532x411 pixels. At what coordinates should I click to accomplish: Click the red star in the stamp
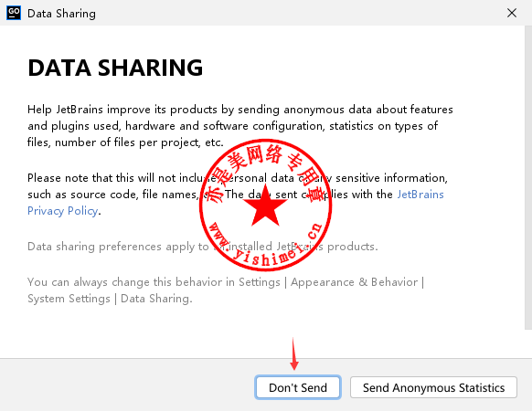(265, 206)
